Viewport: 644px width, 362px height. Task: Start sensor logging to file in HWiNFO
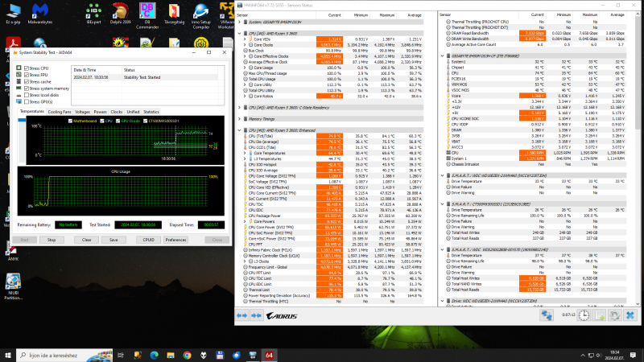pos(599,315)
